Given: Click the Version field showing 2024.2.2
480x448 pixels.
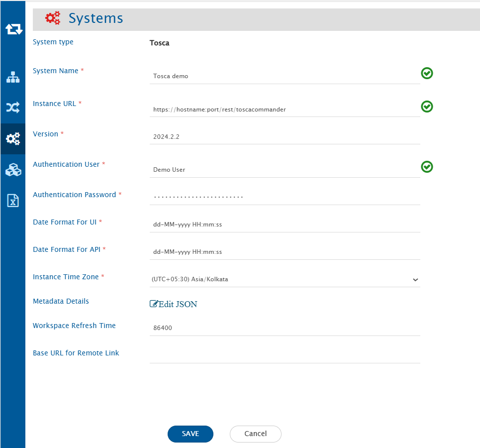Looking at the screenshot, I should click(x=285, y=136).
